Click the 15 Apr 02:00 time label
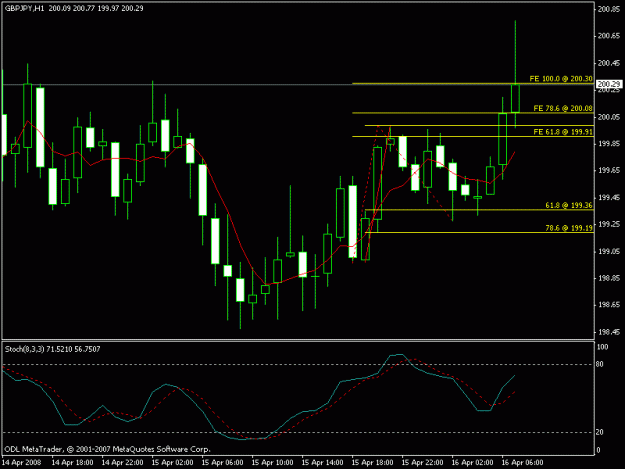Screen dimensions: 625x469 (173, 463)
